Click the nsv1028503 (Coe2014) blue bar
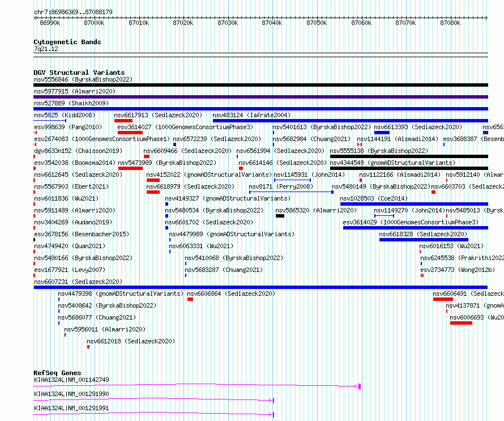The width and height of the screenshot is (504, 421). (414, 204)
